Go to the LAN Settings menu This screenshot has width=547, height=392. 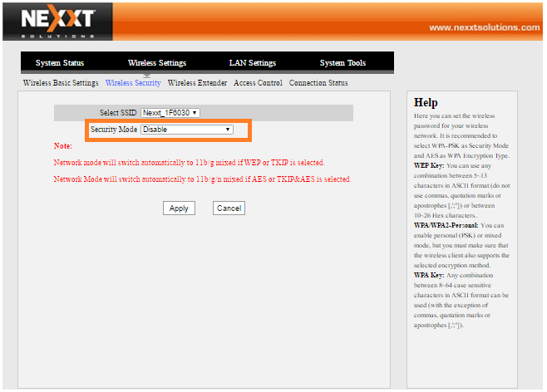click(x=253, y=63)
